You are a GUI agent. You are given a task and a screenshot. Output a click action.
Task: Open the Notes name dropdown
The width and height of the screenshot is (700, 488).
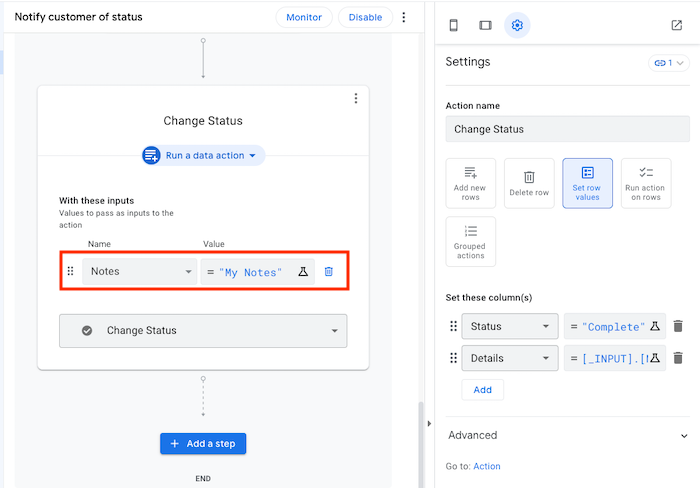click(139, 271)
